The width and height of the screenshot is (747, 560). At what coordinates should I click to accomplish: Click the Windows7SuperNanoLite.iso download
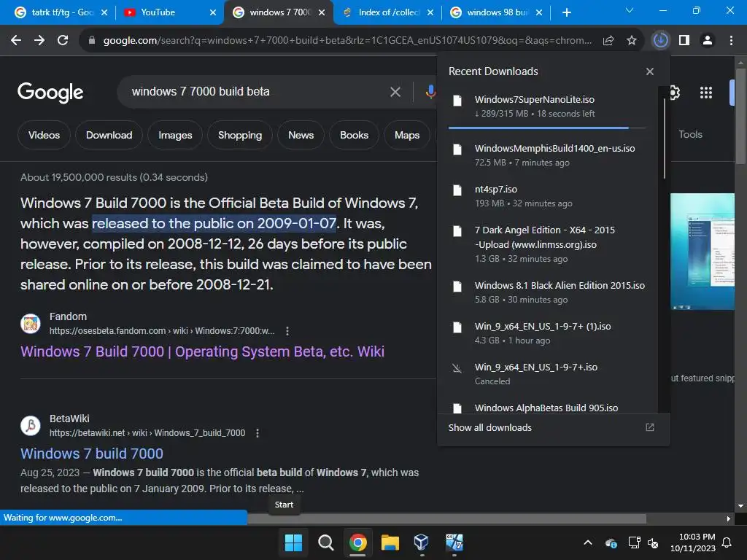547,106
